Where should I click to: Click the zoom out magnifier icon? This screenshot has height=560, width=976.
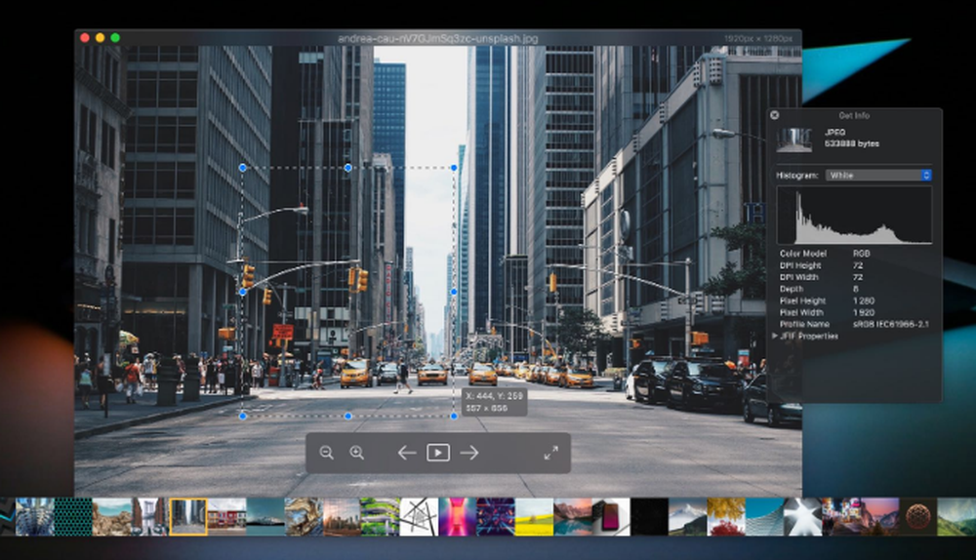(326, 453)
